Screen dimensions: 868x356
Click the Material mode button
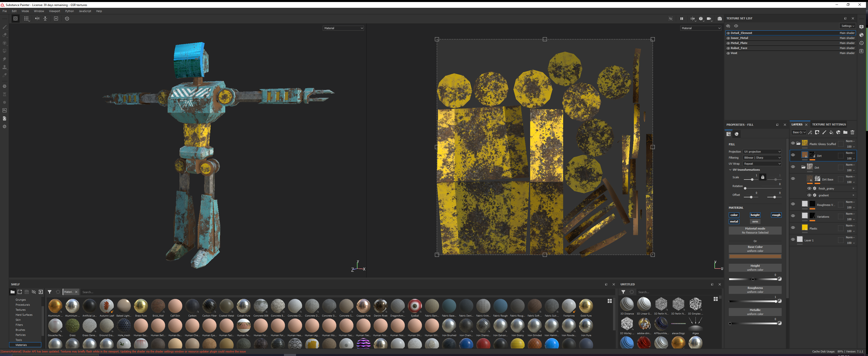pyautogui.click(x=755, y=231)
